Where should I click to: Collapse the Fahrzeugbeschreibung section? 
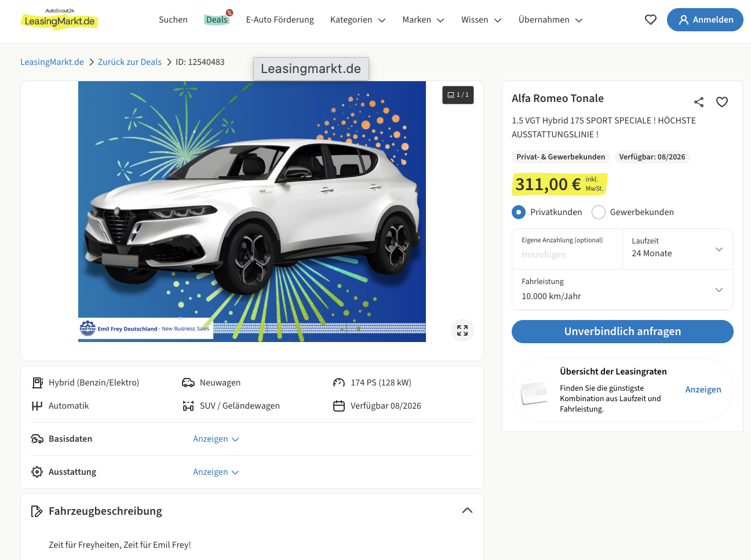tap(467, 511)
